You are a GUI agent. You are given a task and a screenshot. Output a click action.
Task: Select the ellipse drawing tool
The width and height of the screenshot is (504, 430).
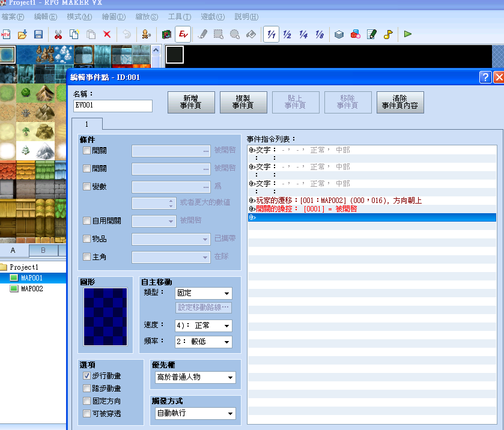point(235,34)
